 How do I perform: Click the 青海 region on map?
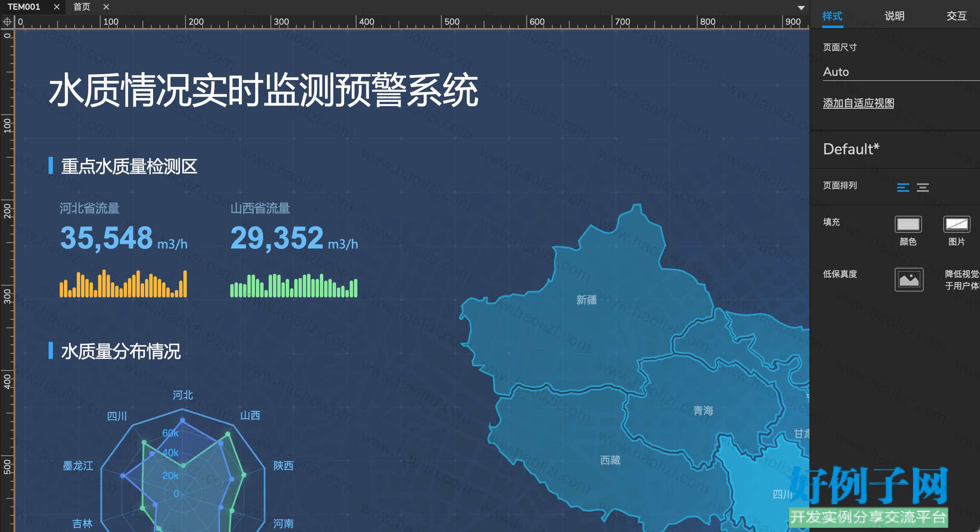(703, 411)
